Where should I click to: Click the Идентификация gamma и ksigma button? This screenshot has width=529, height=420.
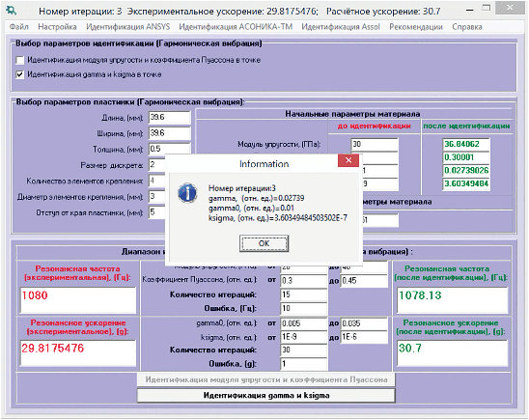pos(266,395)
